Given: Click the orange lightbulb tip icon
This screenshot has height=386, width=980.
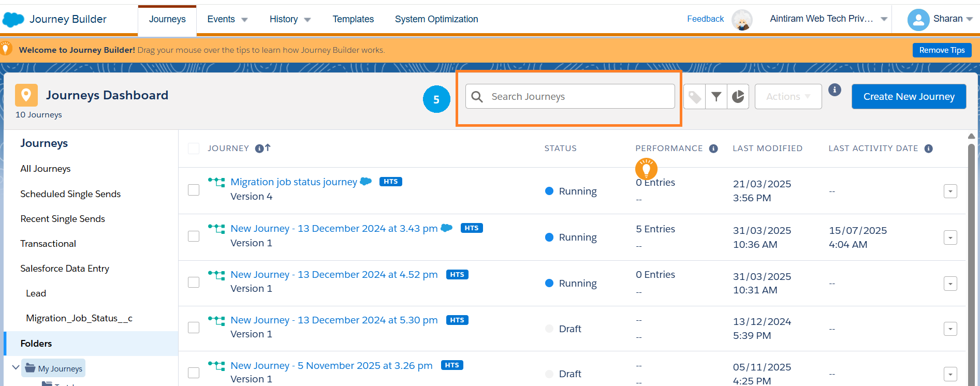Looking at the screenshot, I should click(x=646, y=168).
